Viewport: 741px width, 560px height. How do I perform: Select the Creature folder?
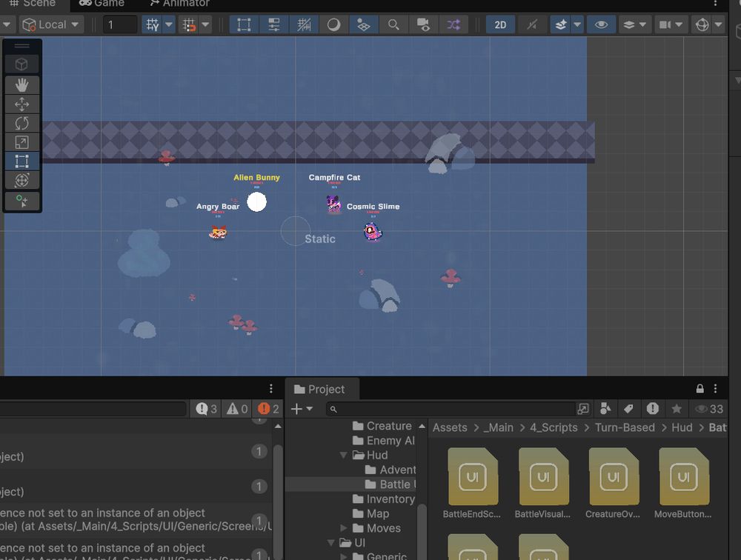point(382,426)
